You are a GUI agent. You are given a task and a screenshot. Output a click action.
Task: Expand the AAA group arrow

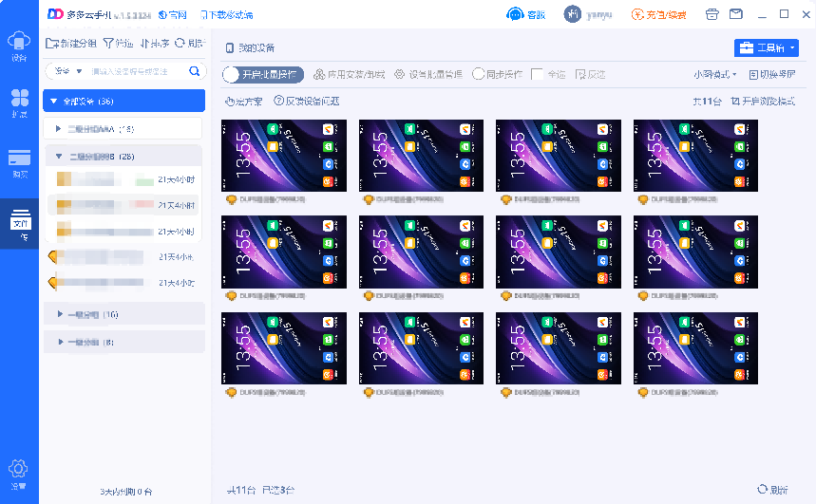(x=58, y=128)
